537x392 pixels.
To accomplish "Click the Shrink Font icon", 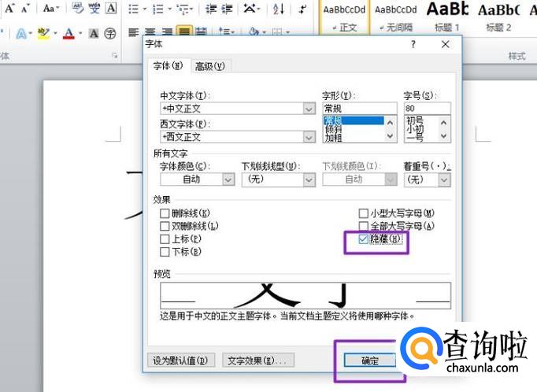I will 25,8.
